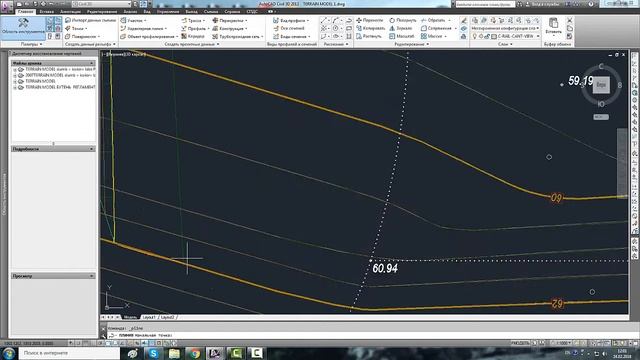The height and width of the screenshot is (360, 640).
Task: Click Вид профиля (Profile view) tool
Action: pos(291,20)
